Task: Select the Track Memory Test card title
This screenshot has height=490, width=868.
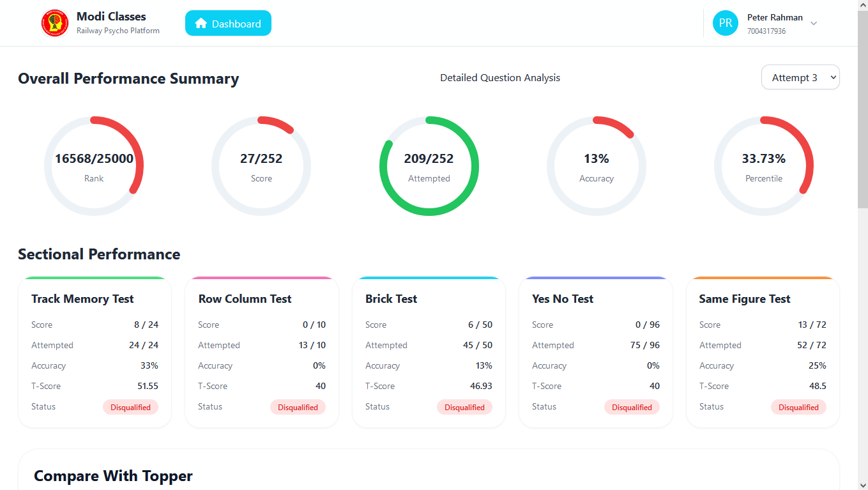Action: point(82,299)
